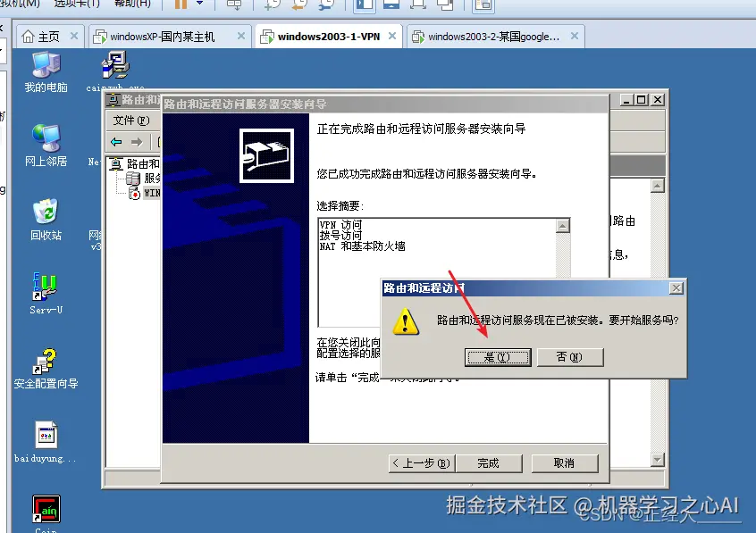Select the 网上邻居 desktop icon

pyautogui.click(x=46, y=146)
